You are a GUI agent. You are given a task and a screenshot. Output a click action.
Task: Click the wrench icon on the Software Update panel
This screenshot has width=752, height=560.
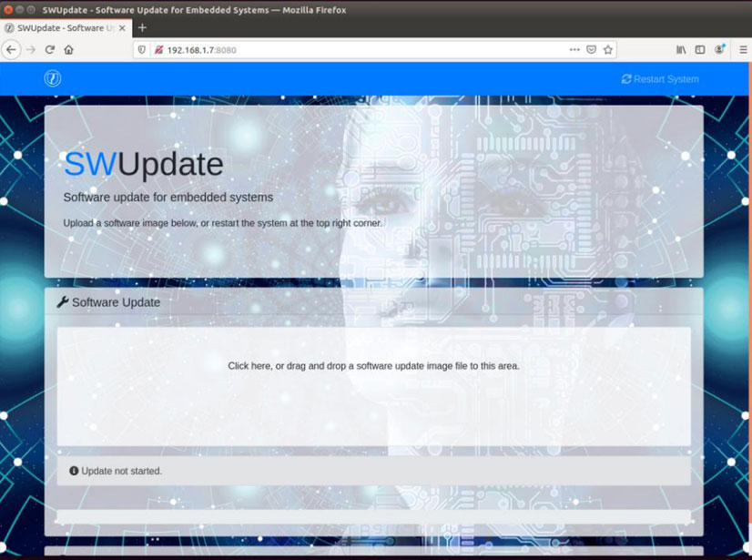[64, 300]
